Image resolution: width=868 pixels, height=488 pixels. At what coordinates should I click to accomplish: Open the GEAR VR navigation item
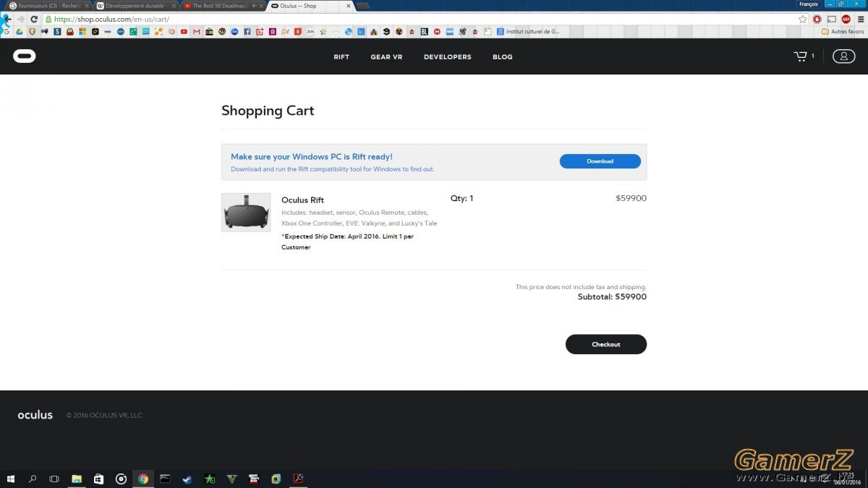click(x=386, y=57)
